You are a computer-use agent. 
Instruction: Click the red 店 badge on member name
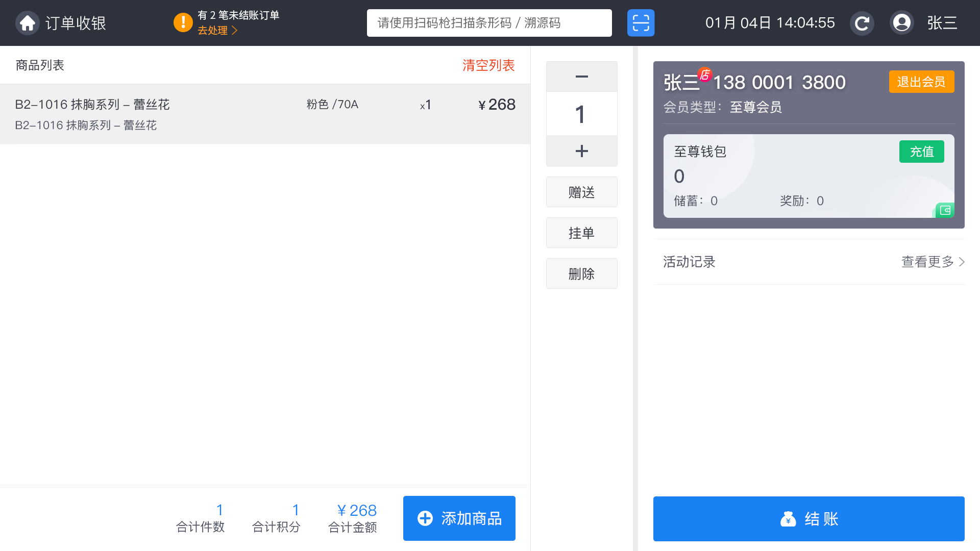tap(705, 74)
